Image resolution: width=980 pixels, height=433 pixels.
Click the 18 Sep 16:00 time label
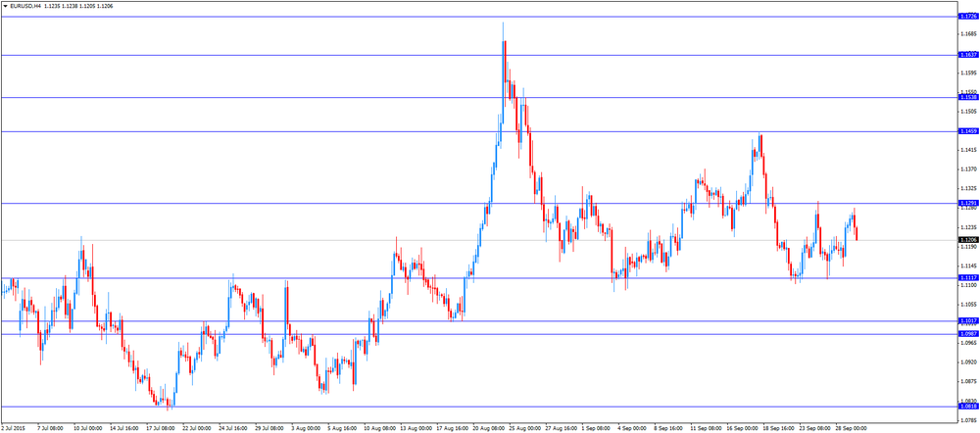[779, 429]
